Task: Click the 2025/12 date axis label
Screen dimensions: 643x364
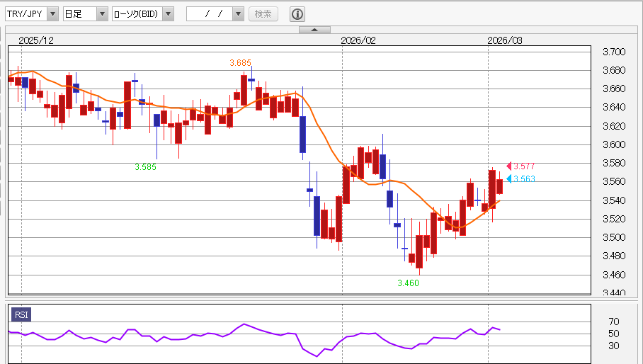Action: click(x=36, y=40)
